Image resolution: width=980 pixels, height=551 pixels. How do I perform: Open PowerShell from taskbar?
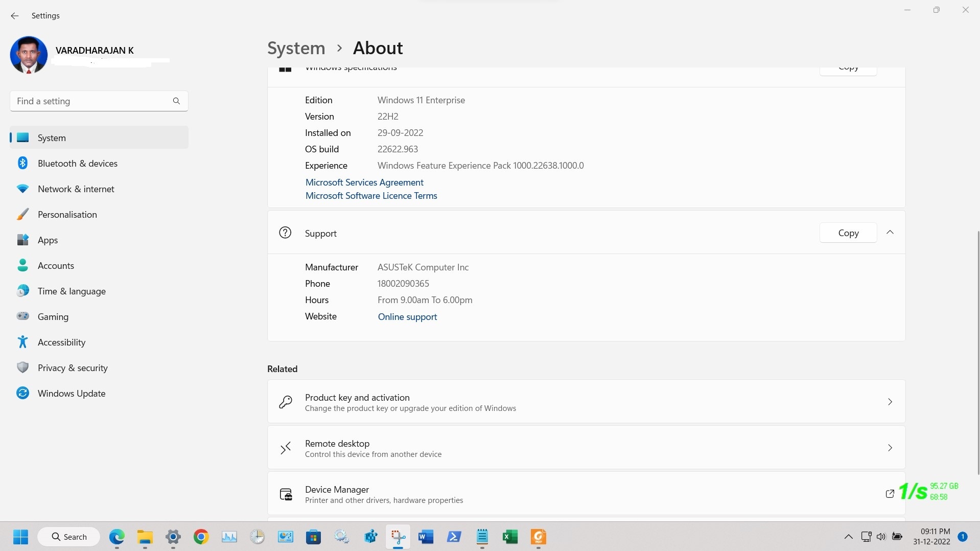tap(454, 537)
